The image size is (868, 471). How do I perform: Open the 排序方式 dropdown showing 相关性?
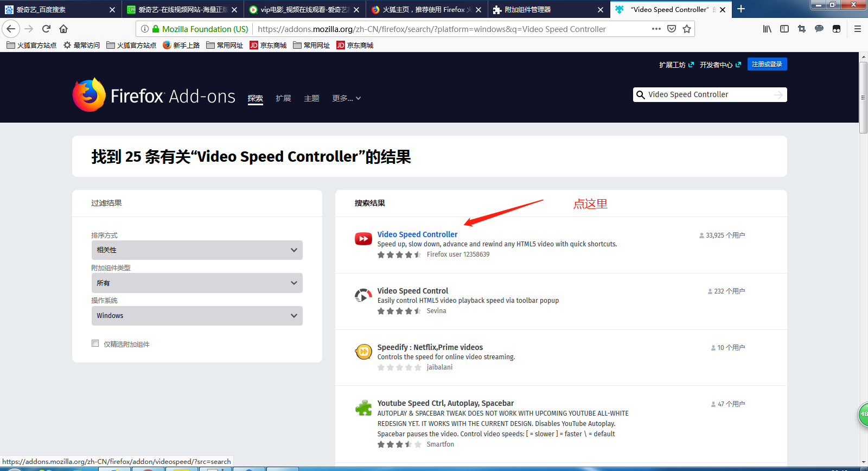point(197,250)
